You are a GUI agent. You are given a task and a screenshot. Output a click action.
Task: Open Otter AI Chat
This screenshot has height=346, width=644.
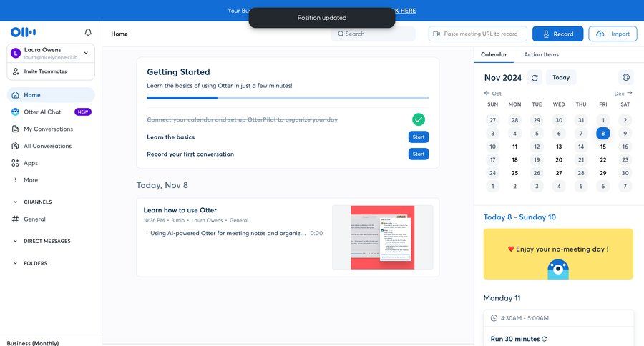coord(51,112)
